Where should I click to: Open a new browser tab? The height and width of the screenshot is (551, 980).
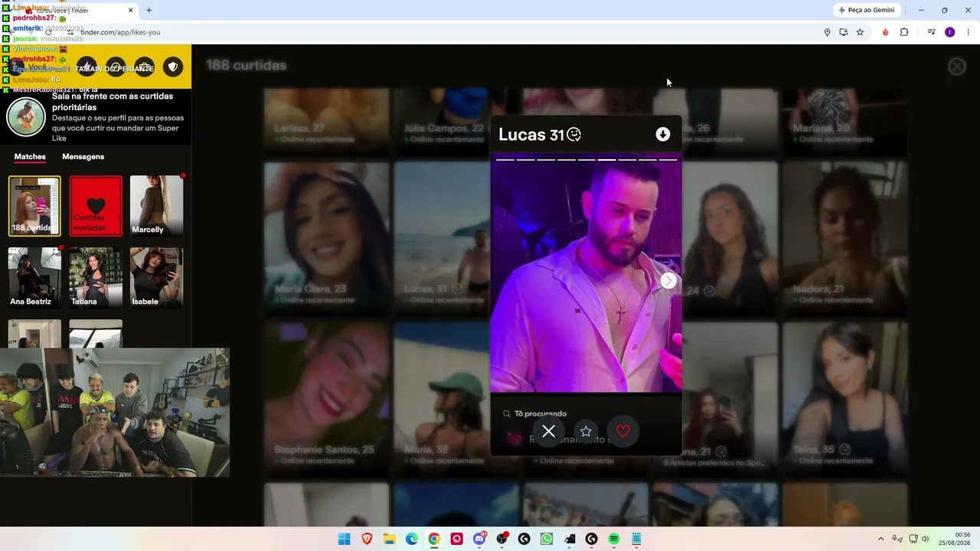click(x=149, y=10)
